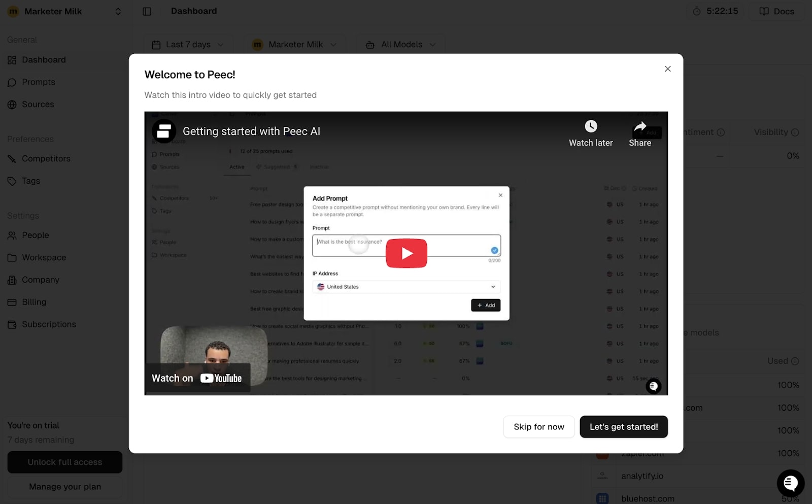Close the Welcome to Peec dialog

click(667, 69)
